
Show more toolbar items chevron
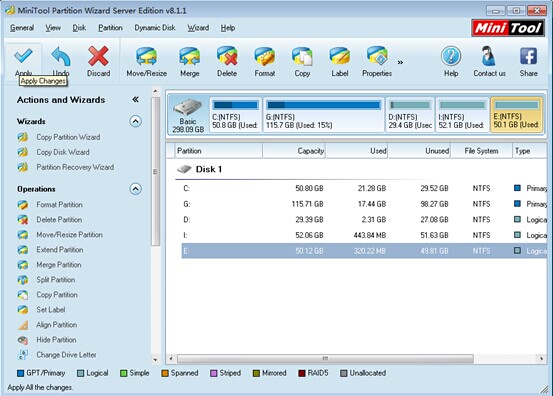400,62
